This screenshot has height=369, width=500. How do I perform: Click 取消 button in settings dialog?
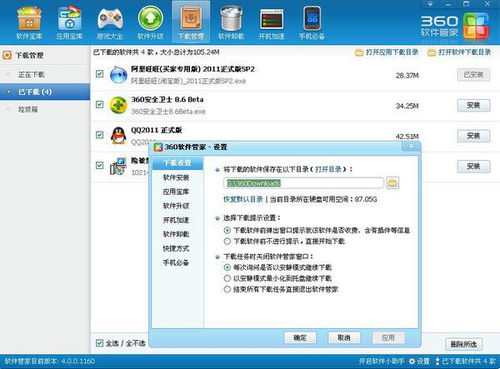click(344, 338)
